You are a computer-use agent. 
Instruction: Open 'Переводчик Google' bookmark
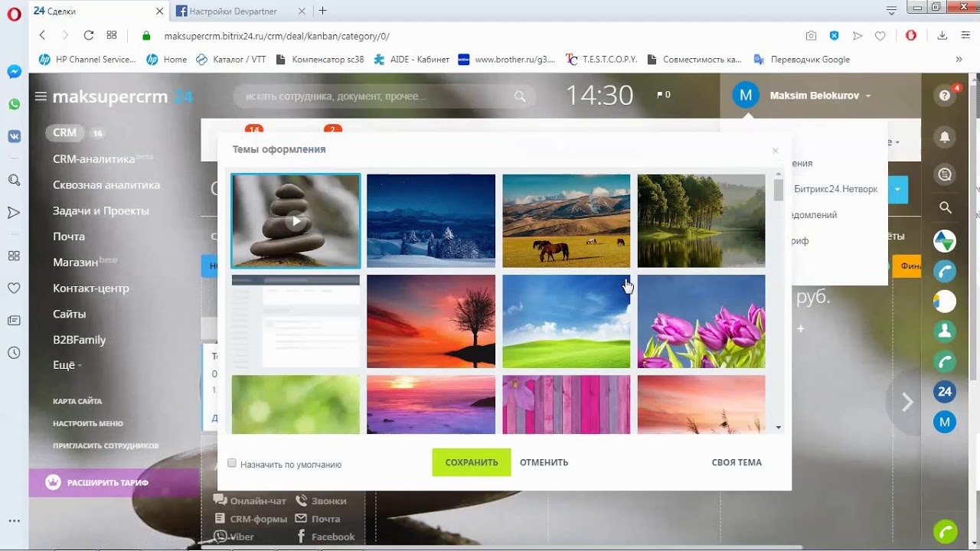click(802, 59)
